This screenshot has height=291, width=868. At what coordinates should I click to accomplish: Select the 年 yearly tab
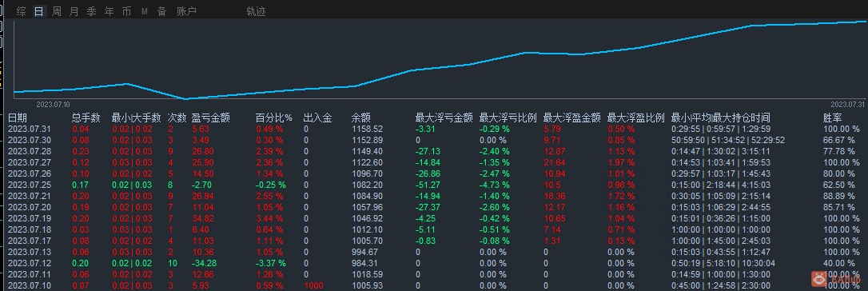click(109, 11)
